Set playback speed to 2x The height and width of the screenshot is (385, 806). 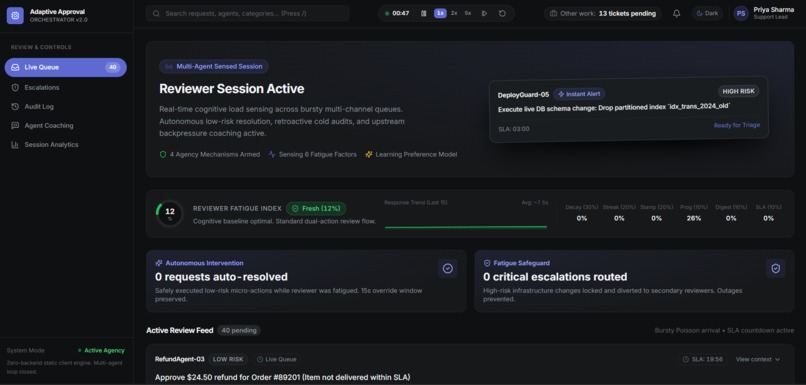pyautogui.click(x=454, y=13)
